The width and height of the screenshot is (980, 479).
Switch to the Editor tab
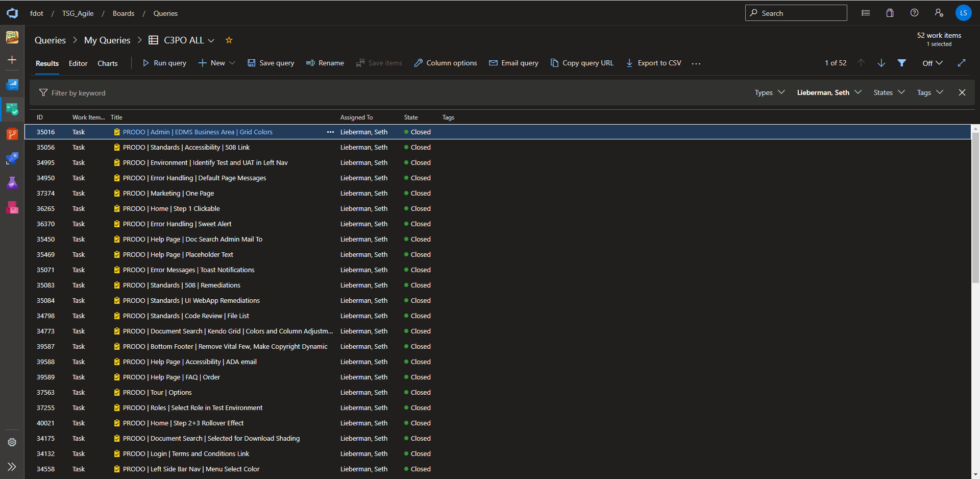(x=78, y=63)
